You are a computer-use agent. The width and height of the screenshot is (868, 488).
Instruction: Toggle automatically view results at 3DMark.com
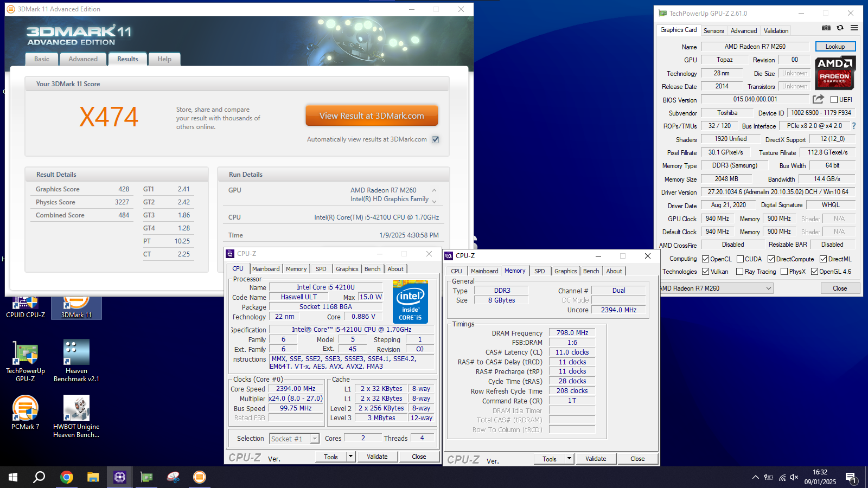[x=435, y=139]
